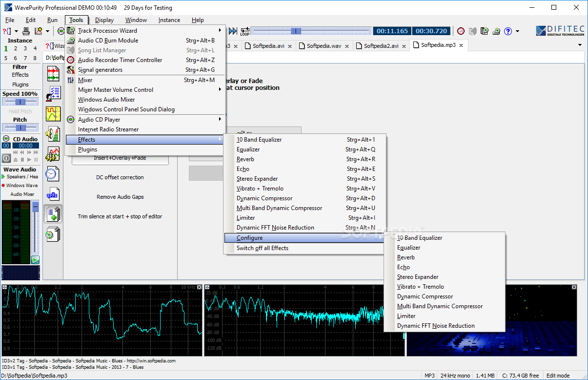The image size is (588, 380).
Task: Click the grayed song list icon in the toolbar
Action: point(472,31)
